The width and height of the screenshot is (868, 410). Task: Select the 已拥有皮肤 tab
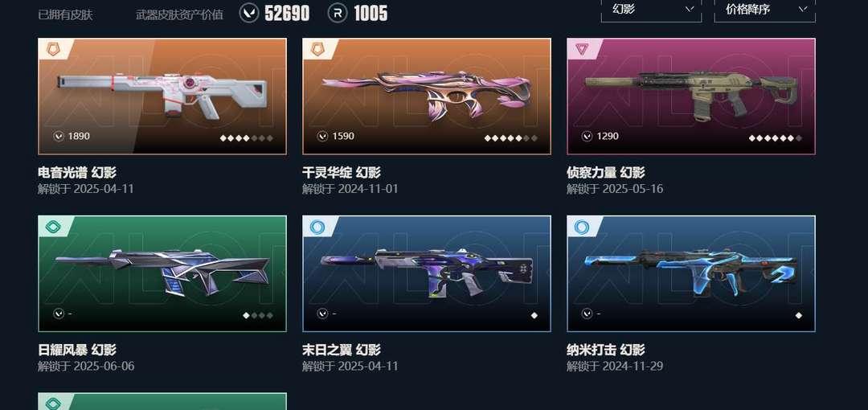pyautogui.click(x=65, y=14)
